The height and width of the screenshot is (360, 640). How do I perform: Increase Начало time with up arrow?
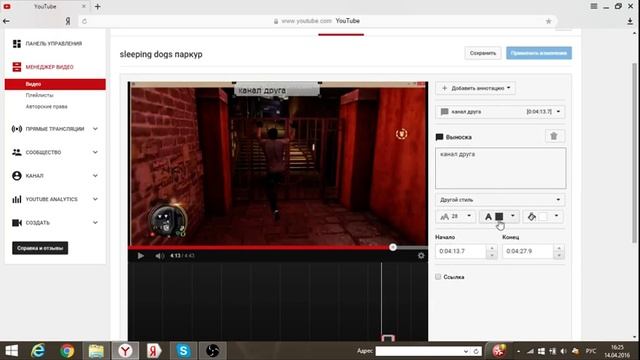click(x=492, y=248)
